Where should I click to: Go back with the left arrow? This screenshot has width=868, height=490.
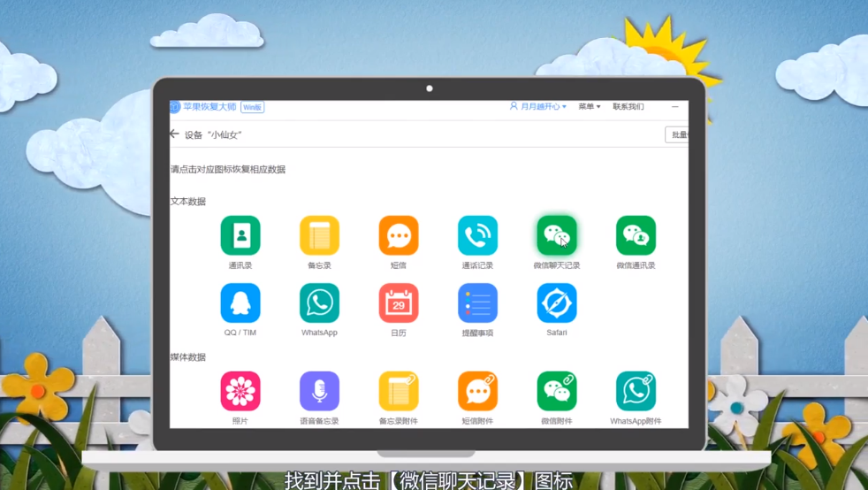174,134
